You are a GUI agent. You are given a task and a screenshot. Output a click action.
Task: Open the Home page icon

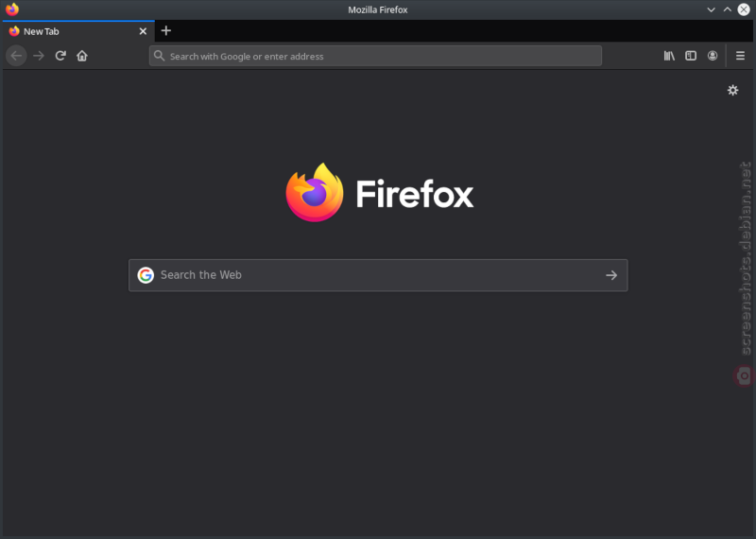[82, 56]
